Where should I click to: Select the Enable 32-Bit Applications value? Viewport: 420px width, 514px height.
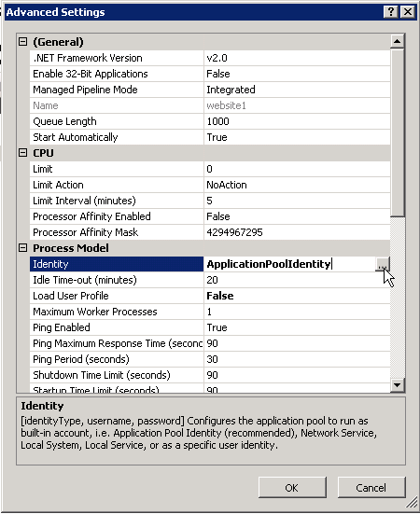pos(297,74)
